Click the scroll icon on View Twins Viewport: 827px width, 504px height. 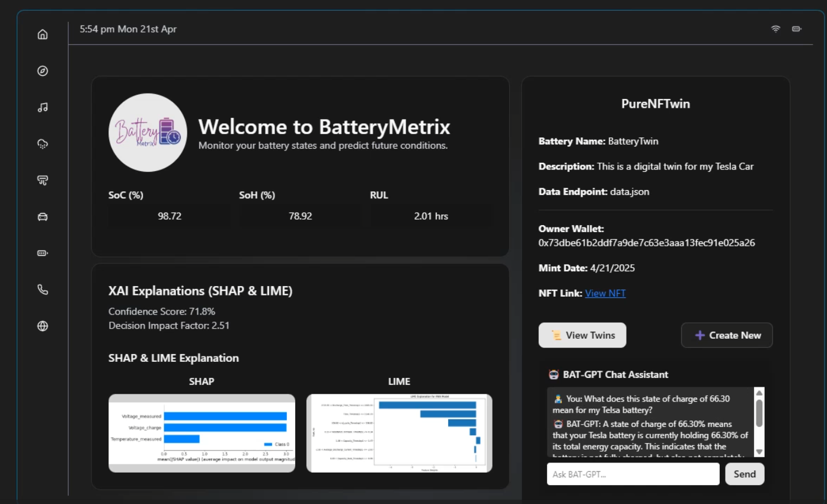click(x=556, y=335)
